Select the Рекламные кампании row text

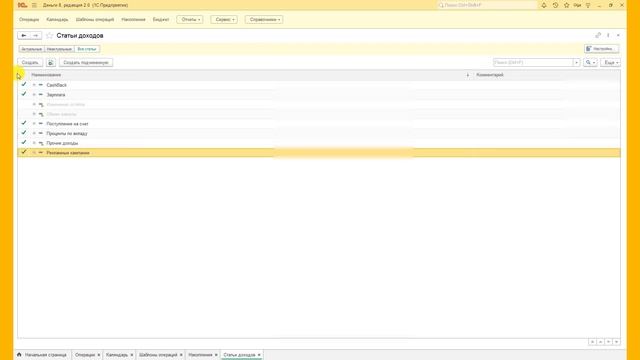(68, 153)
